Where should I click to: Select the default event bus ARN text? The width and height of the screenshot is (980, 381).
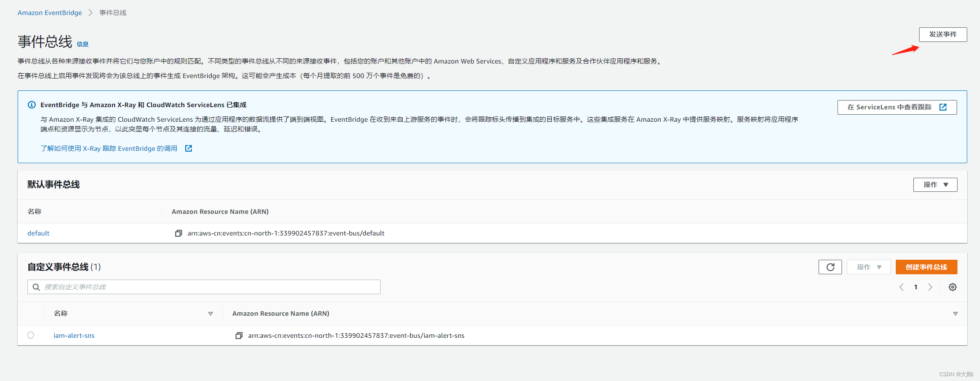click(286, 233)
